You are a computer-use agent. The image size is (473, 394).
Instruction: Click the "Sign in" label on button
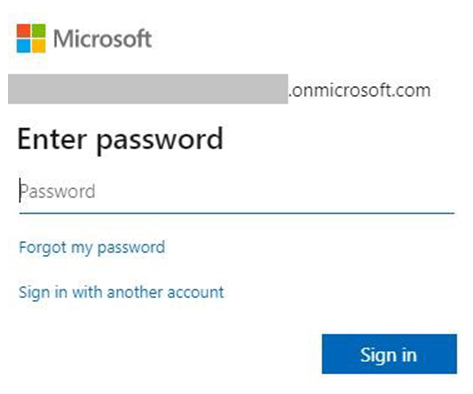pyautogui.click(x=388, y=355)
